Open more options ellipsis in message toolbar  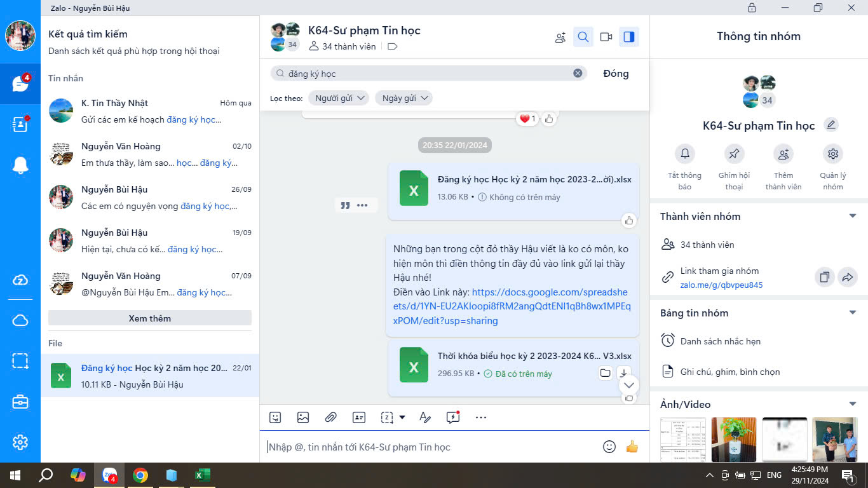(x=481, y=417)
